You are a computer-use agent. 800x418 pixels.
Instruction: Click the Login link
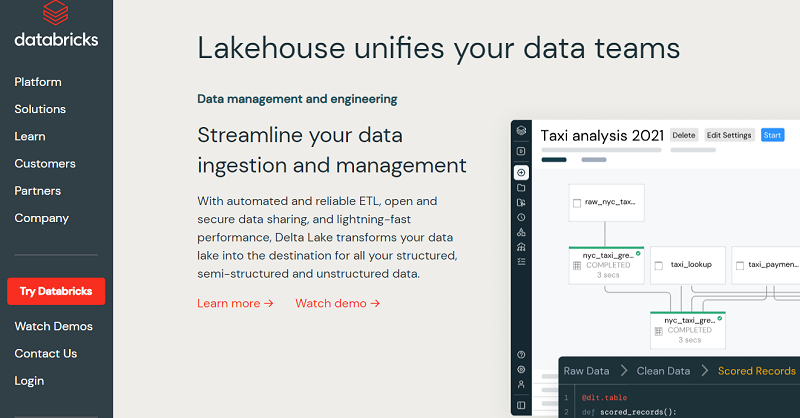tap(29, 381)
